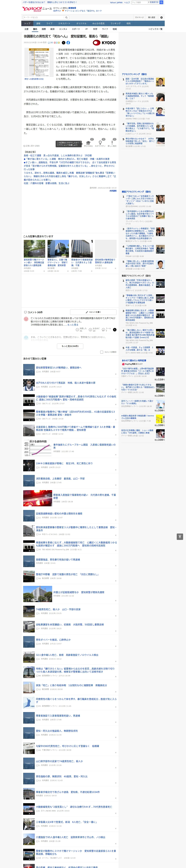Image resolution: width=186 pixels, height=868 pixels.
Task: Dismiss the 警察官3人、交番で賭けマージャン card
Action: 68,271
